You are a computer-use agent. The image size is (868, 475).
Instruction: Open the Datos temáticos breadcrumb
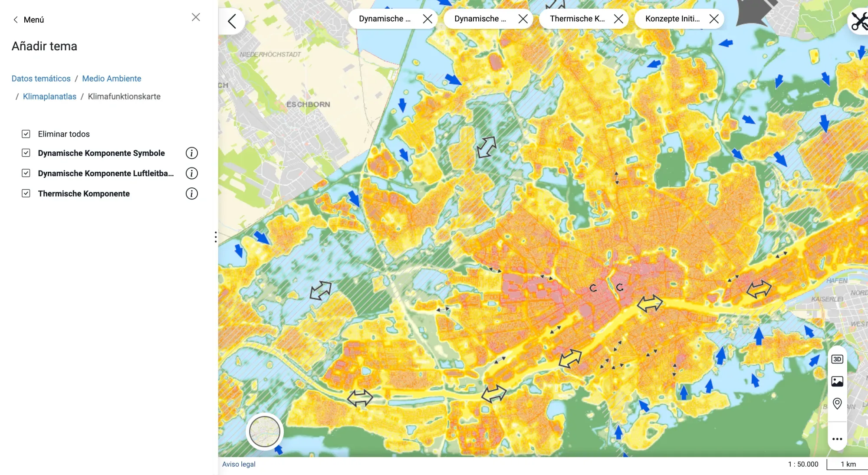pos(41,79)
